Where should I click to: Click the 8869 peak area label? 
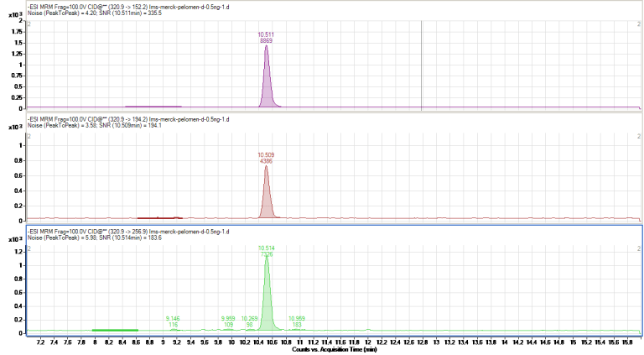(x=266, y=40)
